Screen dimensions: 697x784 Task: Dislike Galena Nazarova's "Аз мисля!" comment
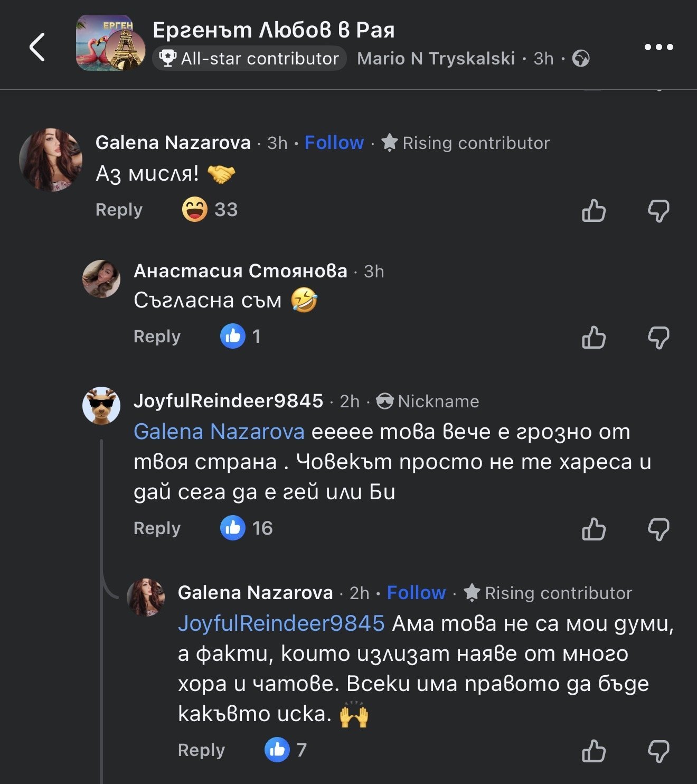pos(658,210)
